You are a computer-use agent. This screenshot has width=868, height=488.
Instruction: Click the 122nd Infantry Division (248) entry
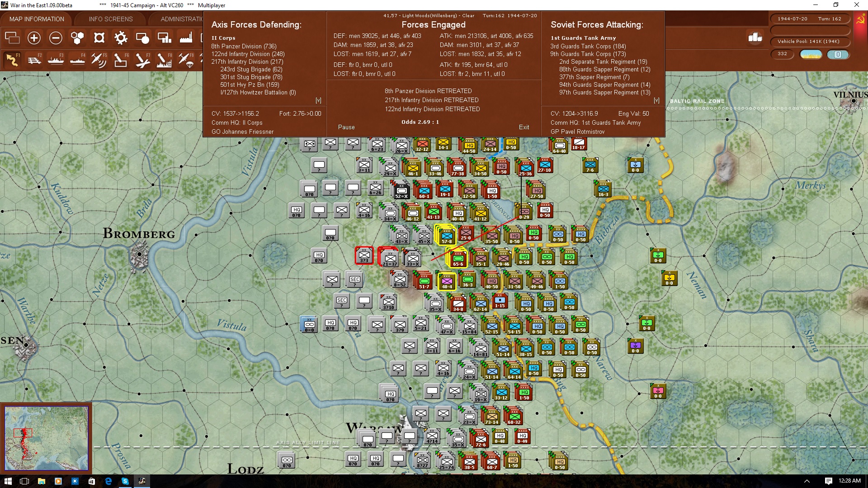(248, 54)
